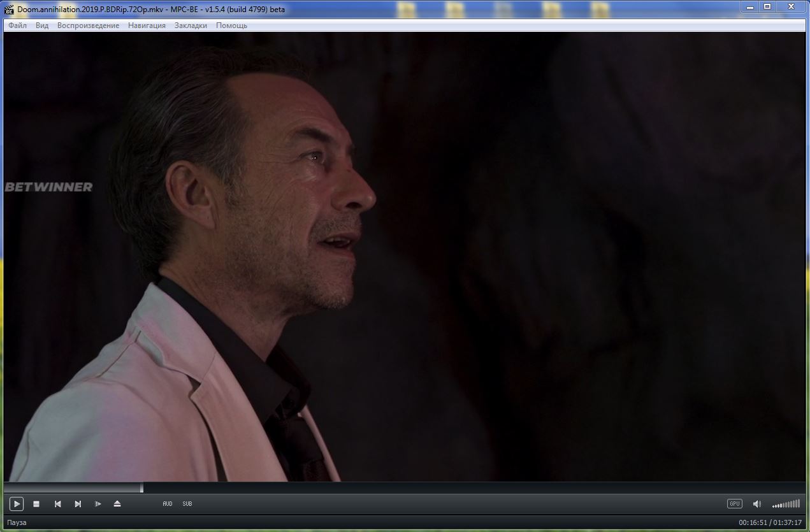Click the seek bar position handle

coord(141,487)
